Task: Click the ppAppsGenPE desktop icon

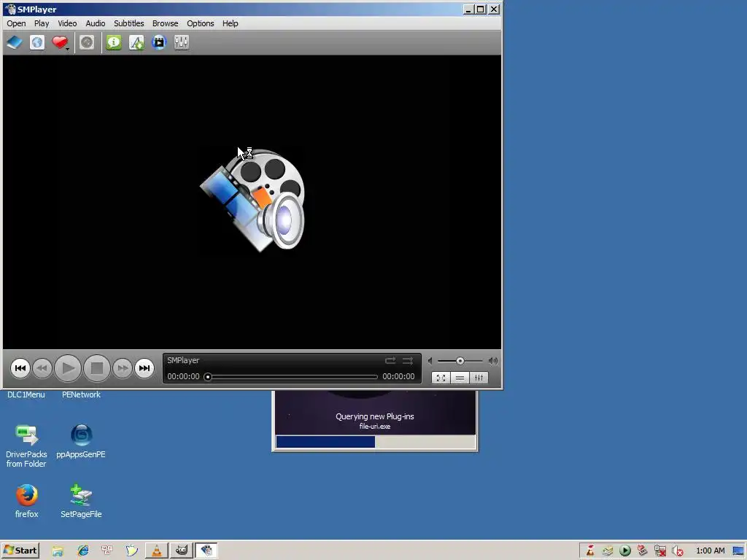Action: (81, 441)
